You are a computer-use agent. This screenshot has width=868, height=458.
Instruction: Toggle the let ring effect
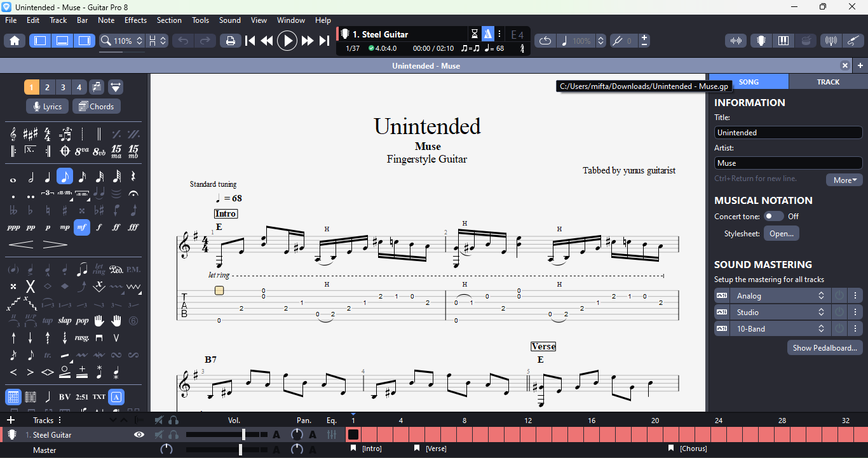[x=99, y=269]
